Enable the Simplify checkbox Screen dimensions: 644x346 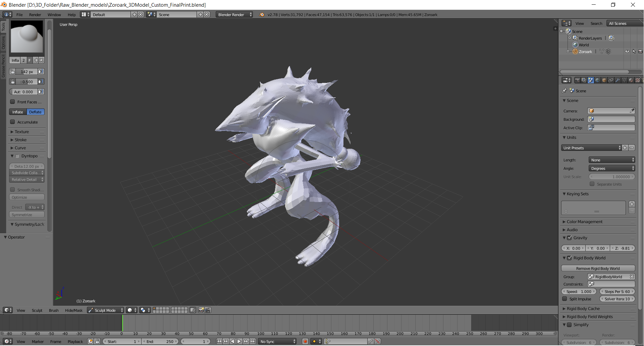[569, 325]
